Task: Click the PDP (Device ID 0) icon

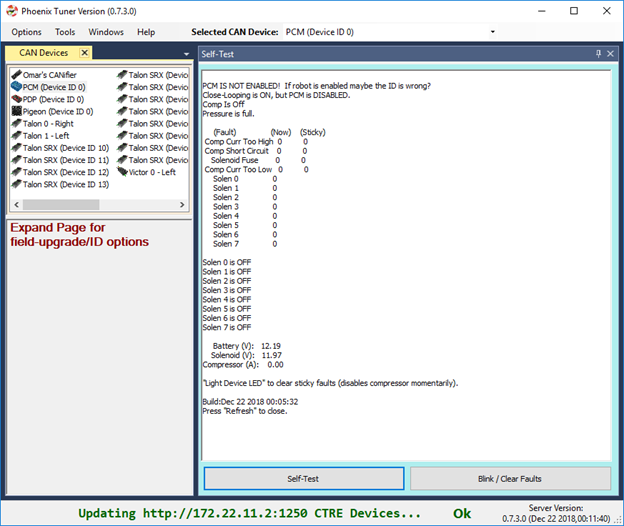Action: 17,99
